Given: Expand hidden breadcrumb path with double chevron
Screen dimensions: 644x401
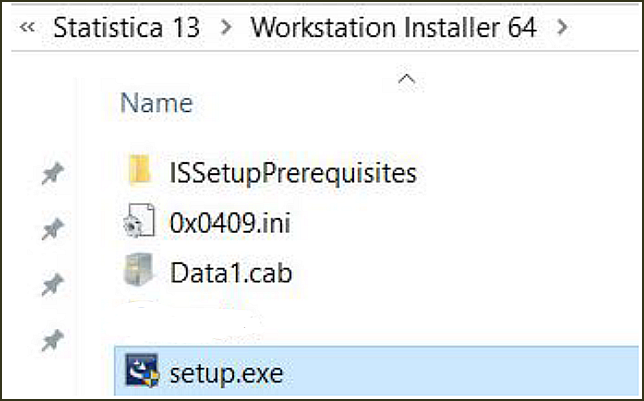Looking at the screenshot, I should coord(27,28).
